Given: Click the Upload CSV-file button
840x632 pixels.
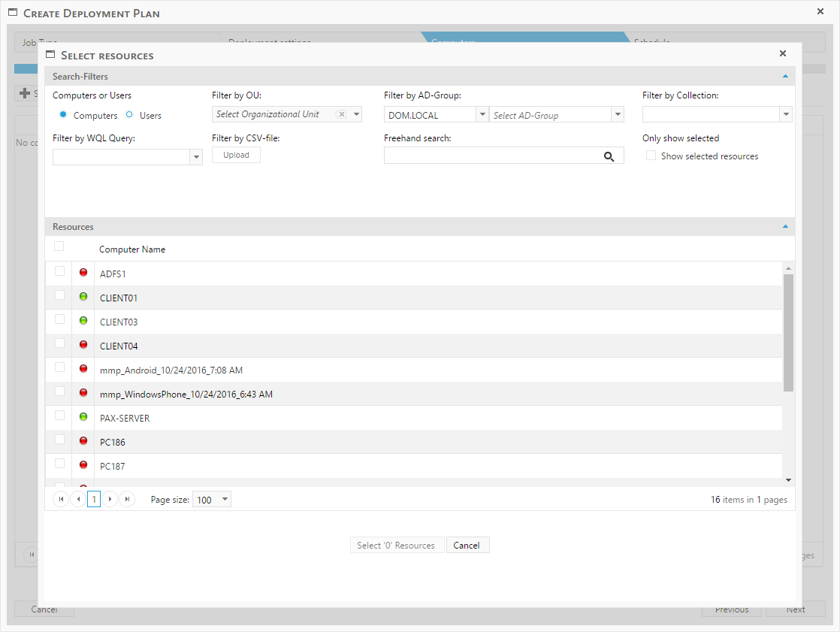Looking at the screenshot, I should click(236, 155).
